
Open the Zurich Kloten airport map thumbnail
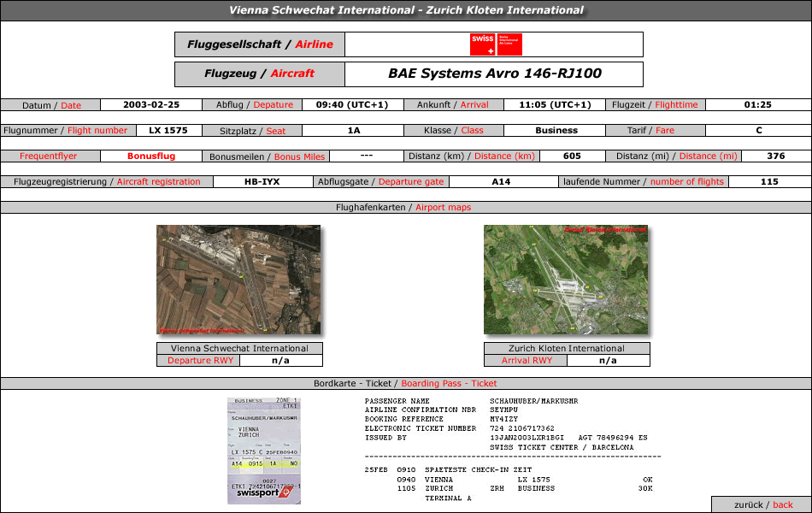pyautogui.click(x=566, y=280)
